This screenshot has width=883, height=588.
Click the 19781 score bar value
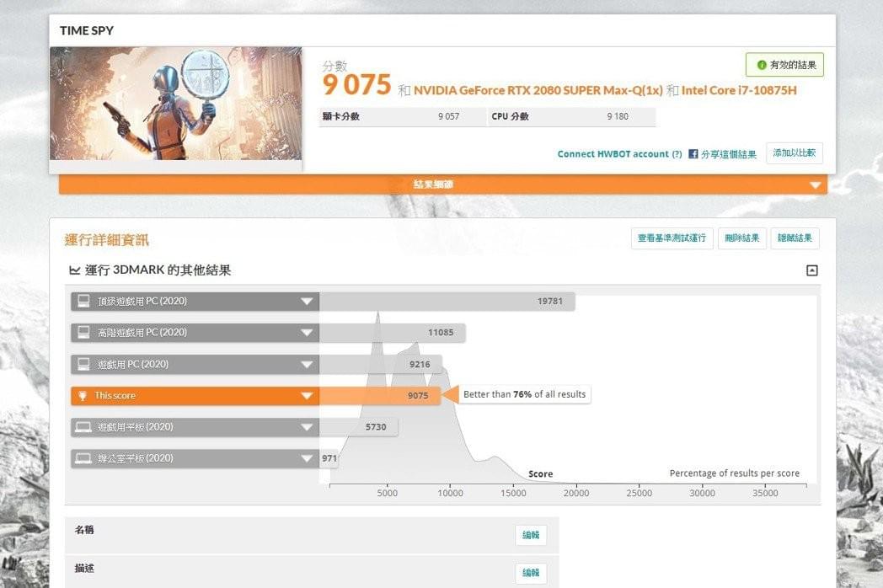pyautogui.click(x=549, y=302)
